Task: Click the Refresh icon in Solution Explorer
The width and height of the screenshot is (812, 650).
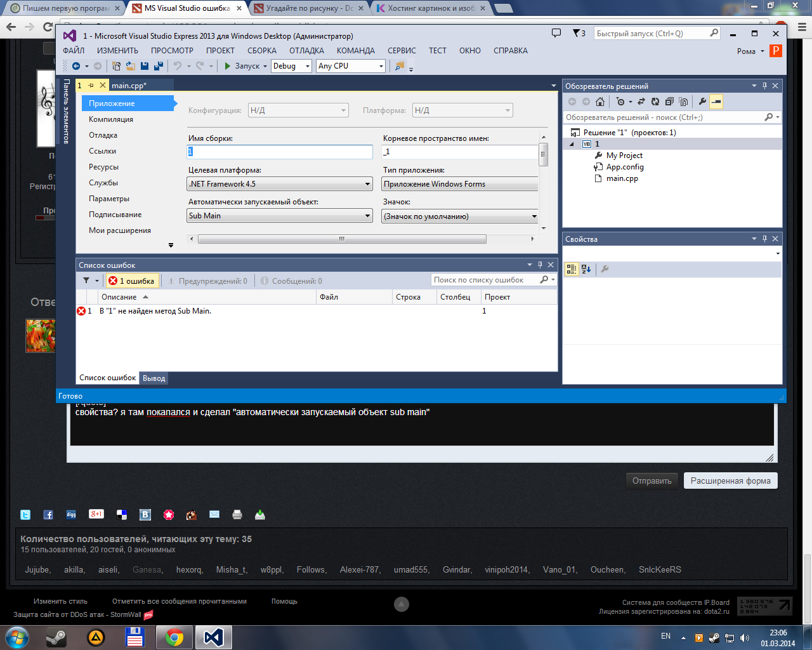Action: 655,102
